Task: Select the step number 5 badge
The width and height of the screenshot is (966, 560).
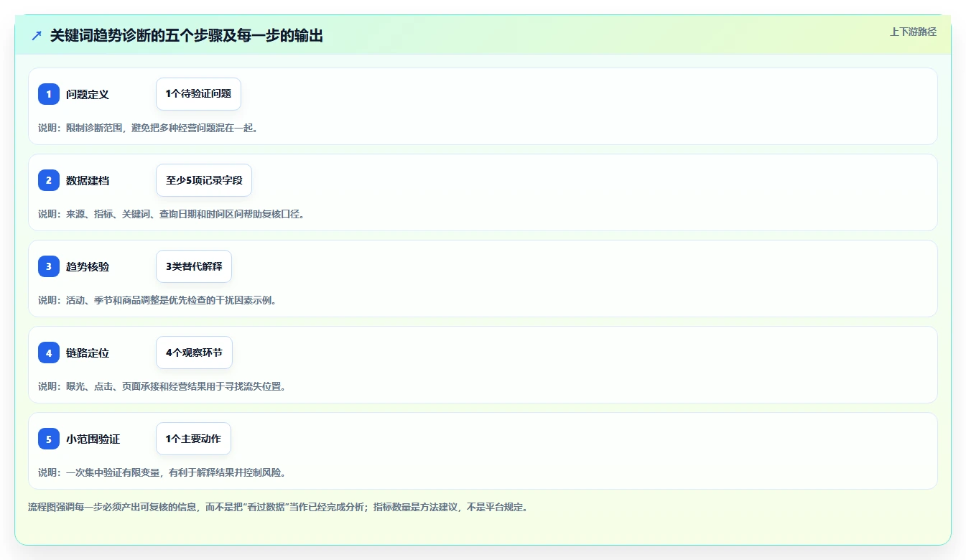Action: click(x=49, y=439)
